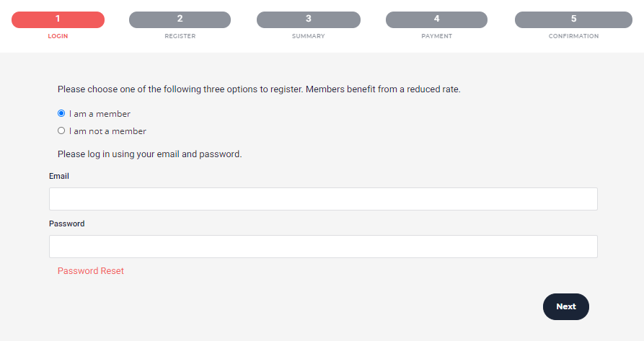Viewport: 644px width, 341px height.
Task: Click the CONFIRMATION step label
Action: pyautogui.click(x=573, y=36)
